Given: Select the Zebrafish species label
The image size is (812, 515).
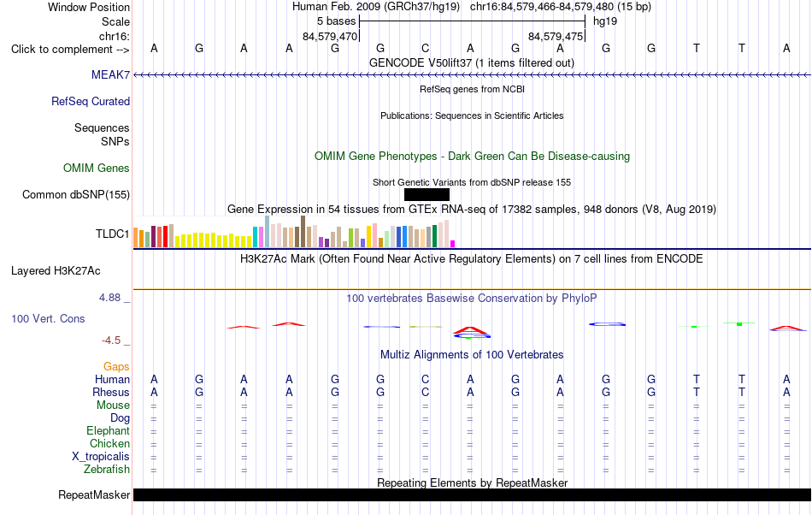Looking at the screenshot, I should pos(107,469).
